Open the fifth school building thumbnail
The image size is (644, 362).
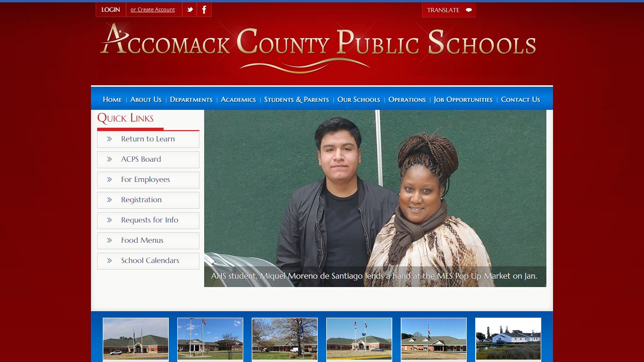tap(434, 339)
